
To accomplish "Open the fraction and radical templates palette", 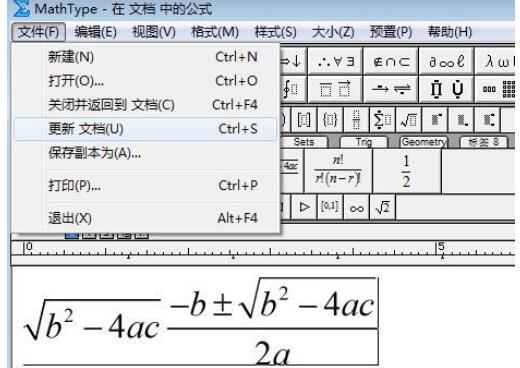I will (x=409, y=120).
